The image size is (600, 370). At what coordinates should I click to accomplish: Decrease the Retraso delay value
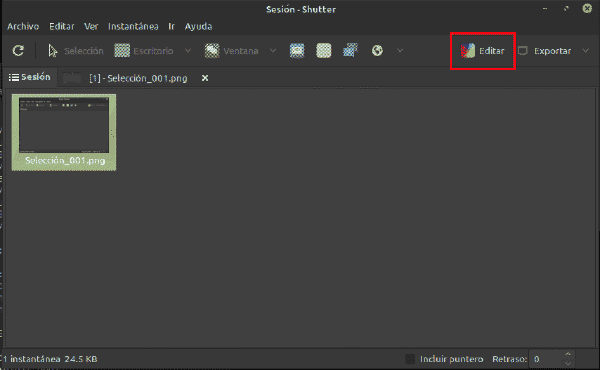pos(568,363)
